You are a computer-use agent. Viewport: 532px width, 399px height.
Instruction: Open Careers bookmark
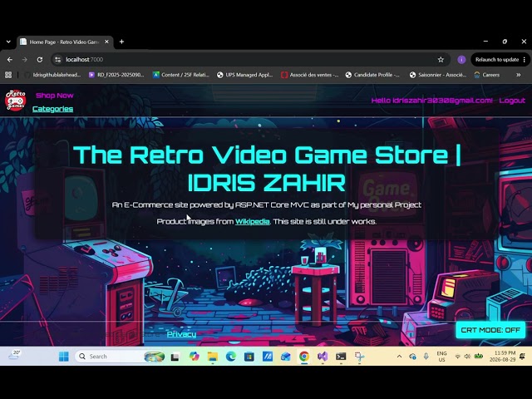click(x=487, y=75)
